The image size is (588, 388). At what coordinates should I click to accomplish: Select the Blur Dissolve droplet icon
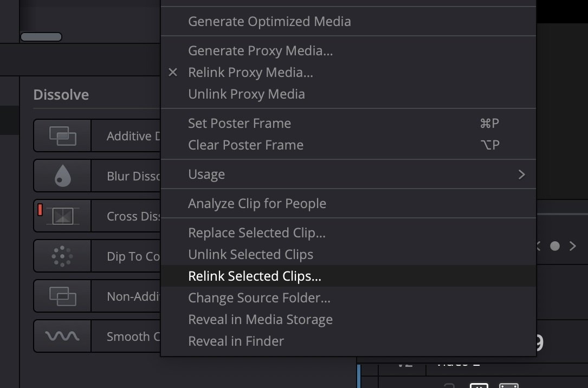pos(62,176)
